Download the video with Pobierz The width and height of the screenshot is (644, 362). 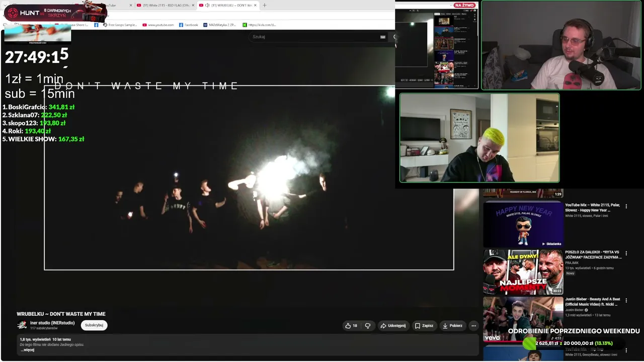[452, 326]
